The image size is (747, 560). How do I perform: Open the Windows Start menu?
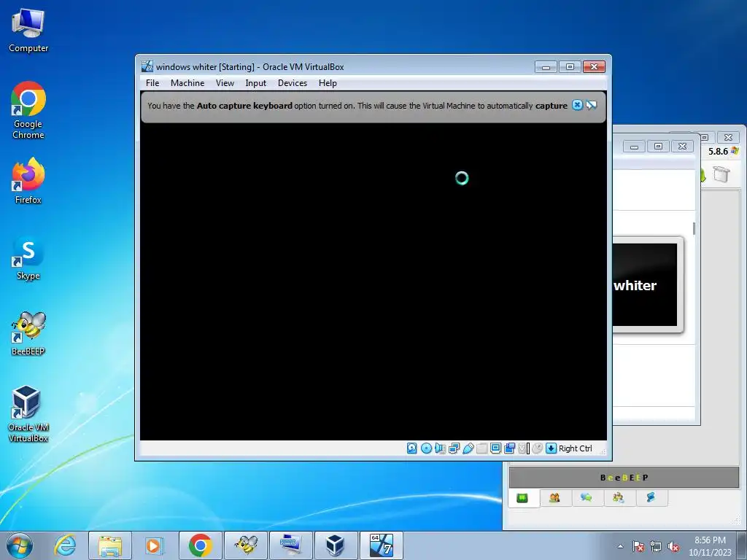coord(20,545)
